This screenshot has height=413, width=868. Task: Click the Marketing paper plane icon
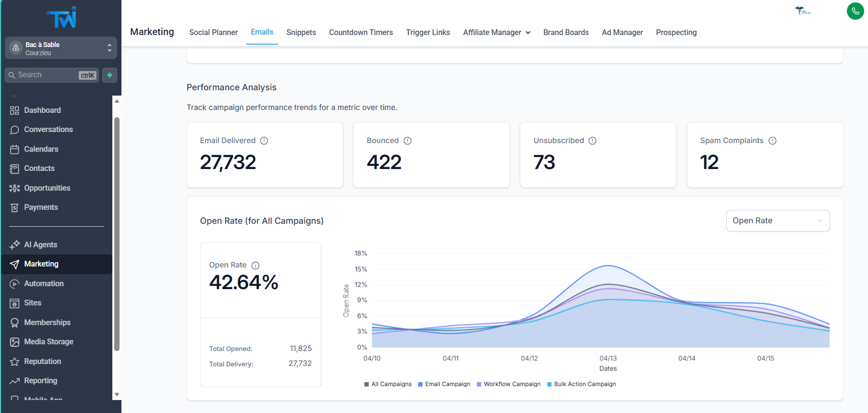pos(14,264)
